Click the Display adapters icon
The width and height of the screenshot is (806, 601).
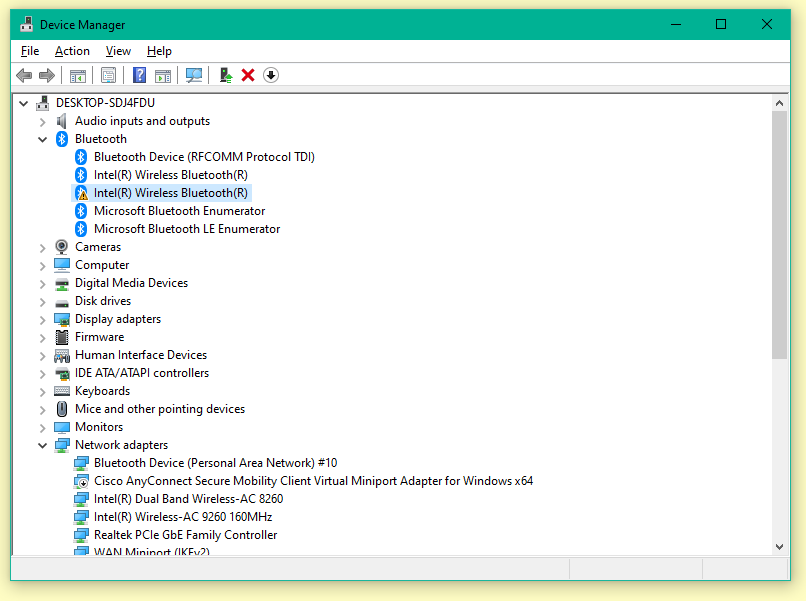(x=62, y=320)
